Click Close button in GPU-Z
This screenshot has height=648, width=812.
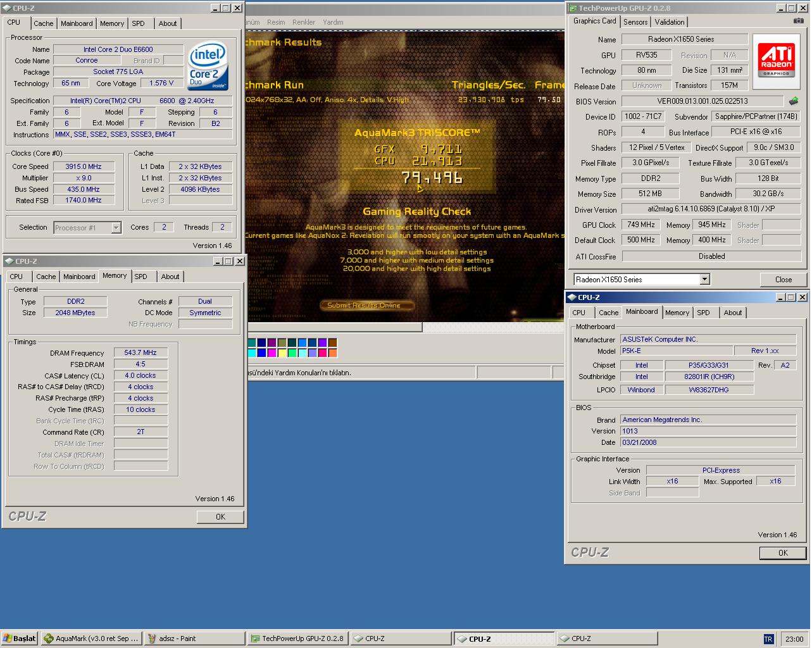click(x=784, y=280)
